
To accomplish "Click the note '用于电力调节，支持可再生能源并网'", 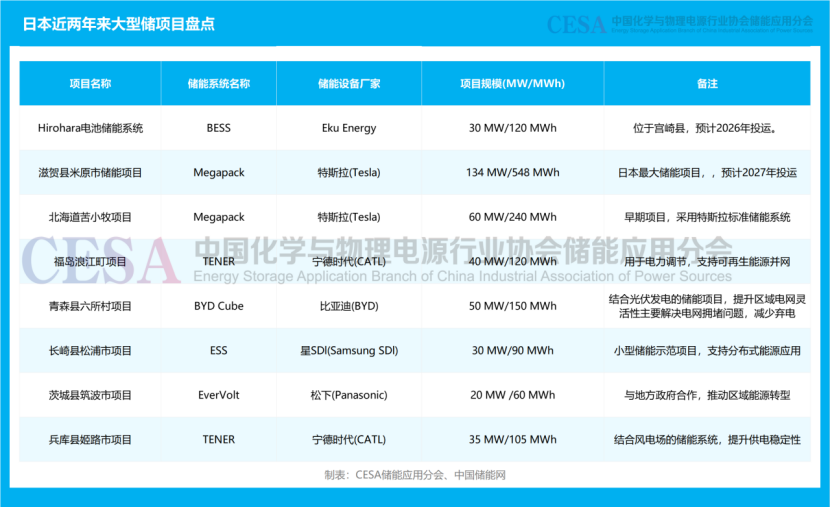I will click(x=707, y=262).
